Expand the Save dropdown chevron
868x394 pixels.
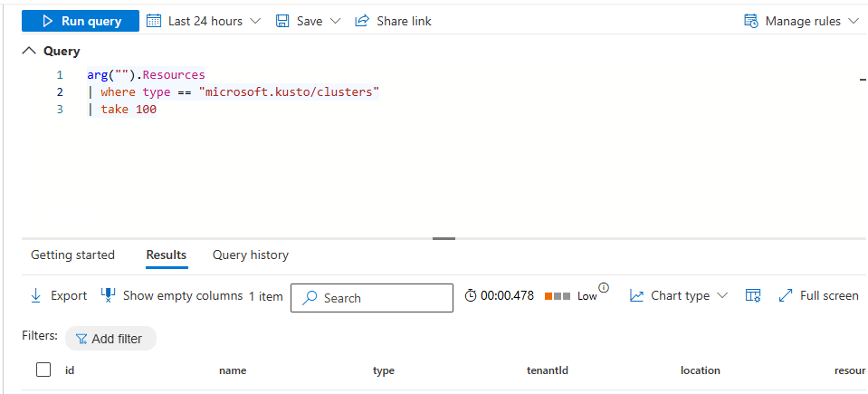click(336, 21)
